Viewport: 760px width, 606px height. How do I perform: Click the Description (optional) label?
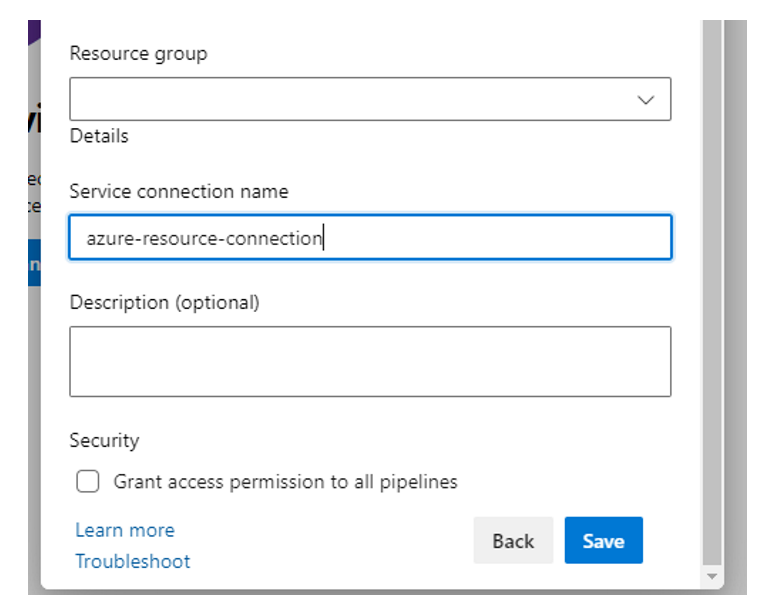164,302
